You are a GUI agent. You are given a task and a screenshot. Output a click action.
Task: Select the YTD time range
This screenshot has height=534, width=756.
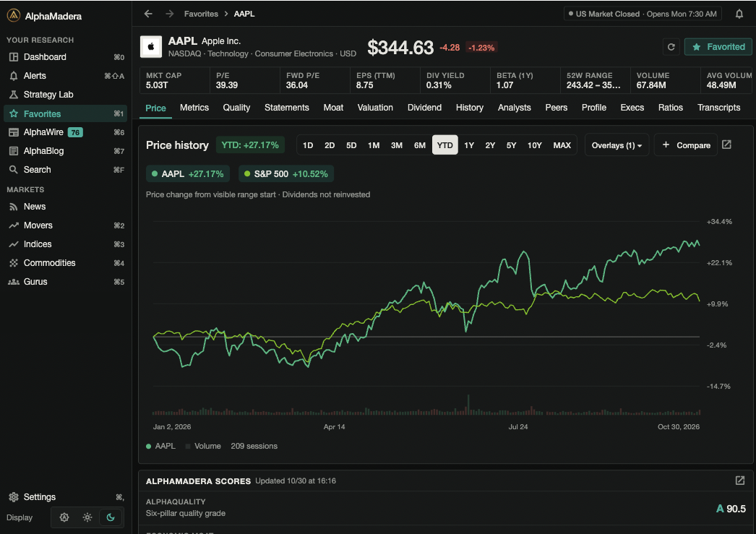tap(445, 145)
